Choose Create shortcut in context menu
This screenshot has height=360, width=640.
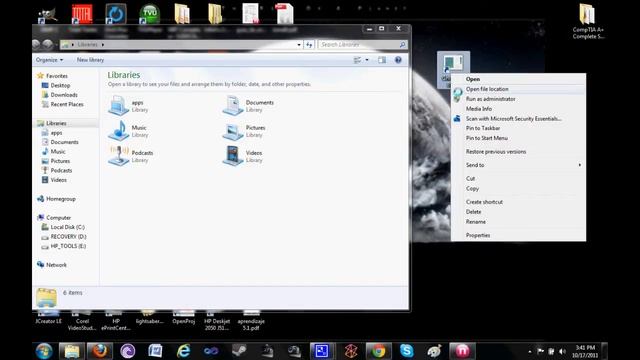point(518,202)
